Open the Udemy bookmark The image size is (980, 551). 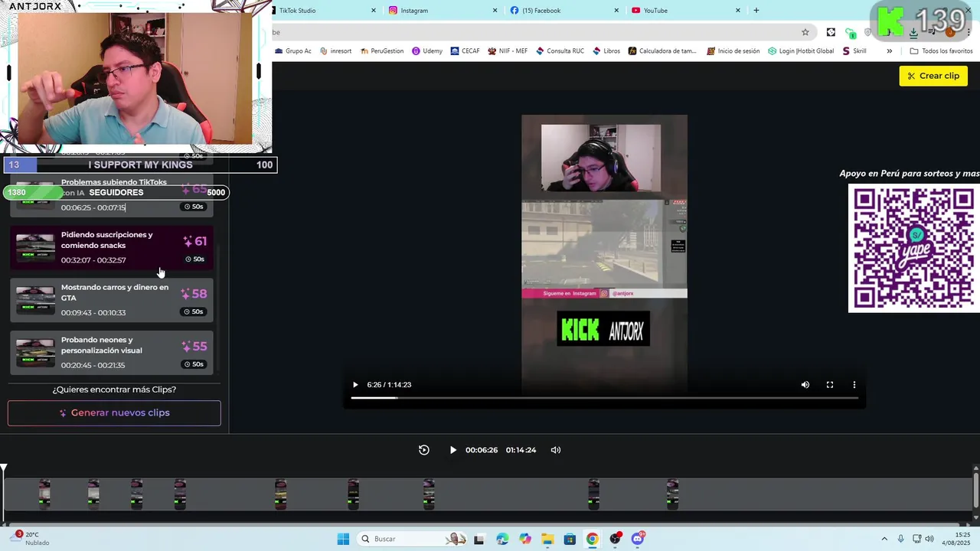coord(427,51)
